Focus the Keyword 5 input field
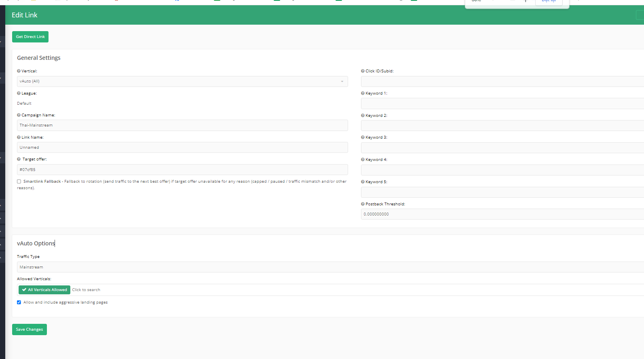This screenshot has height=359, width=644. click(x=503, y=192)
